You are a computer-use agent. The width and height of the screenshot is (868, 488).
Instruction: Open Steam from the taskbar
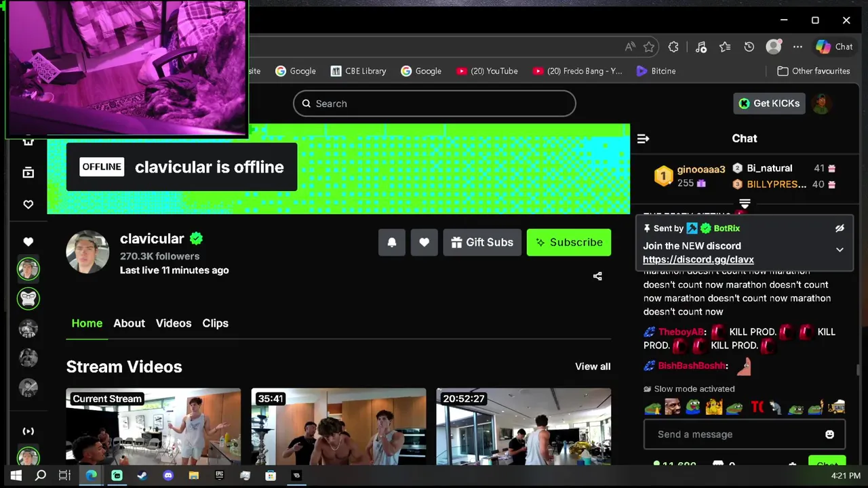(142, 476)
